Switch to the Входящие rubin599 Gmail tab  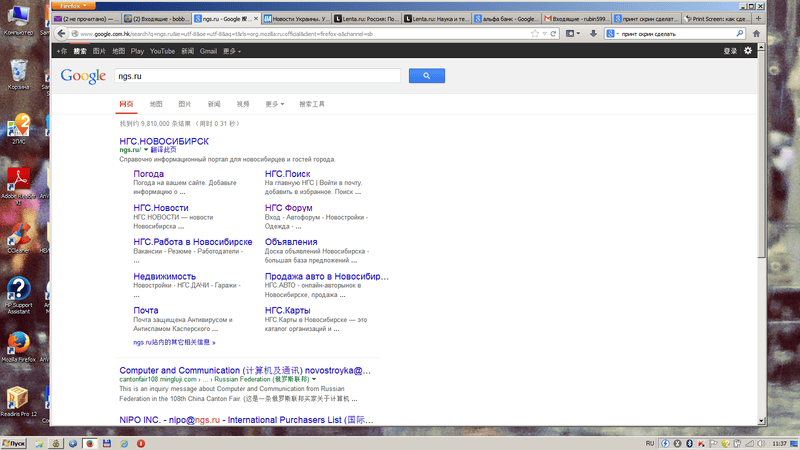(x=577, y=18)
